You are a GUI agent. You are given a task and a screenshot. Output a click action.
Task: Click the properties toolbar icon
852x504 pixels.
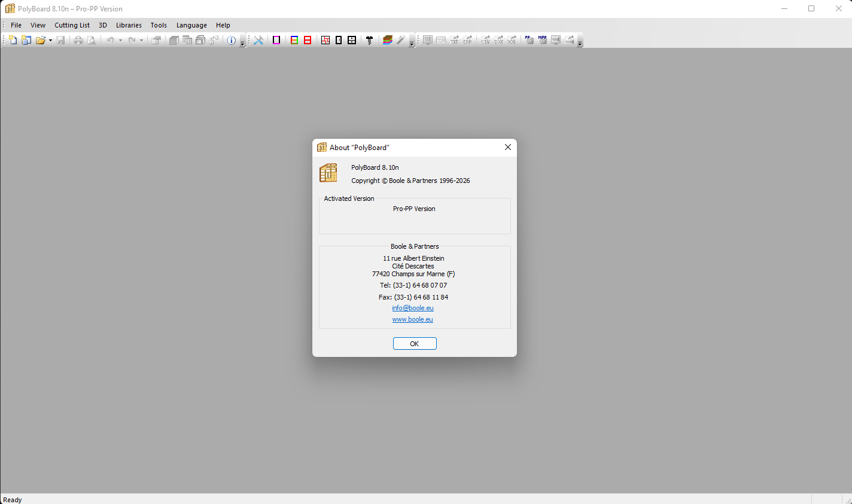[x=156, y=40]
